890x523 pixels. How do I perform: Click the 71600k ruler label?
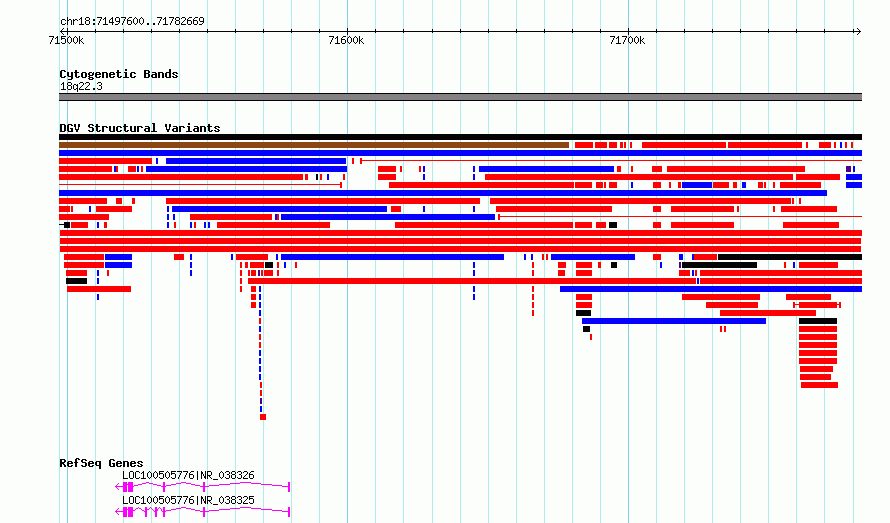pos(346,40)
